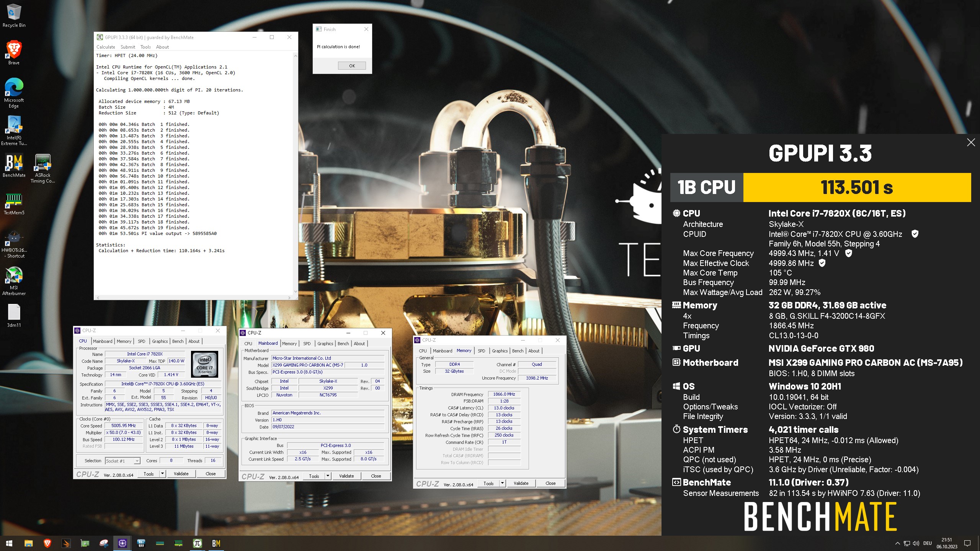This screenshot has width=980, height=551.
Task: Open CPU tab in rightmost CPU-Z window
Action: [423, 351]
